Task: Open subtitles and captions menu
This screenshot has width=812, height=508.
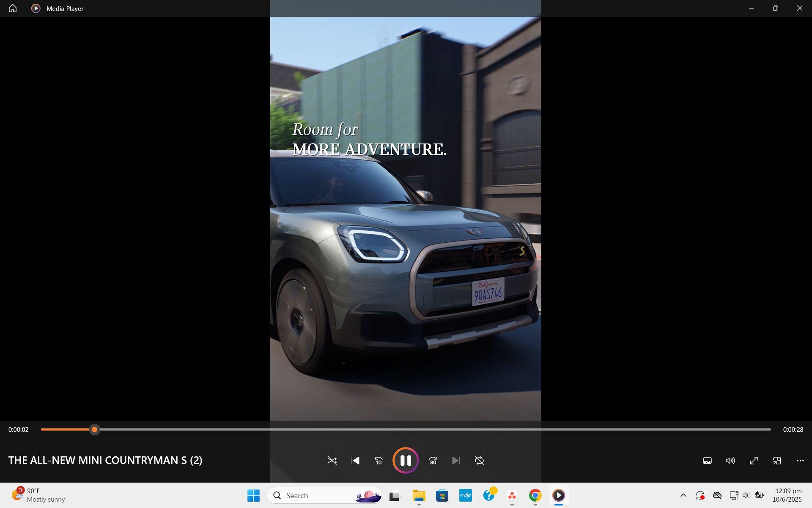Action: (x=707, y=460)
